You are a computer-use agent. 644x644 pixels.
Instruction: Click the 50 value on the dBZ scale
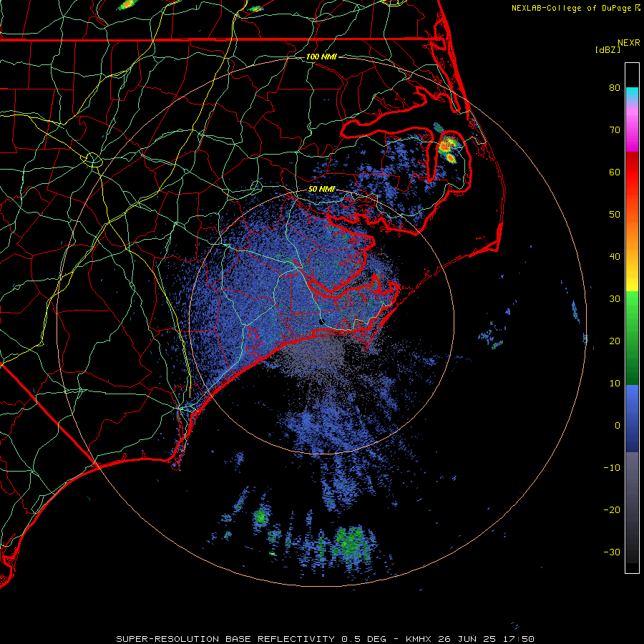pos(615,215)
